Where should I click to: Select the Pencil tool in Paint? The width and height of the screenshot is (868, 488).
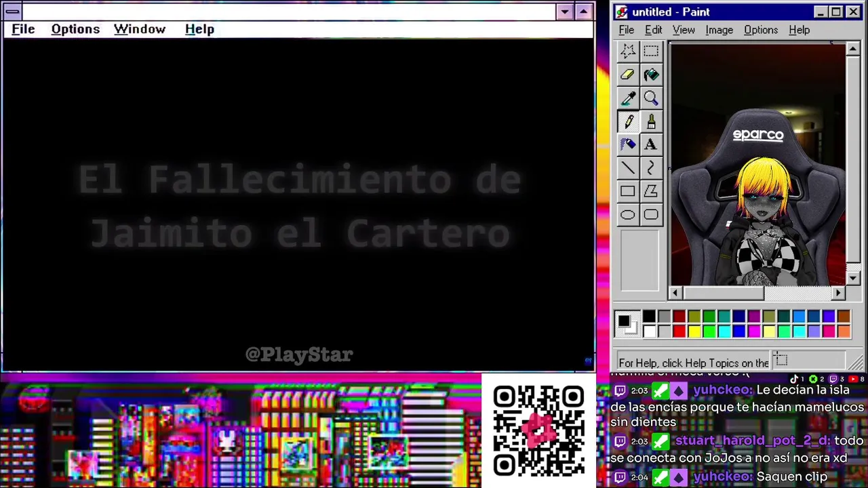[x=628, y=121]
